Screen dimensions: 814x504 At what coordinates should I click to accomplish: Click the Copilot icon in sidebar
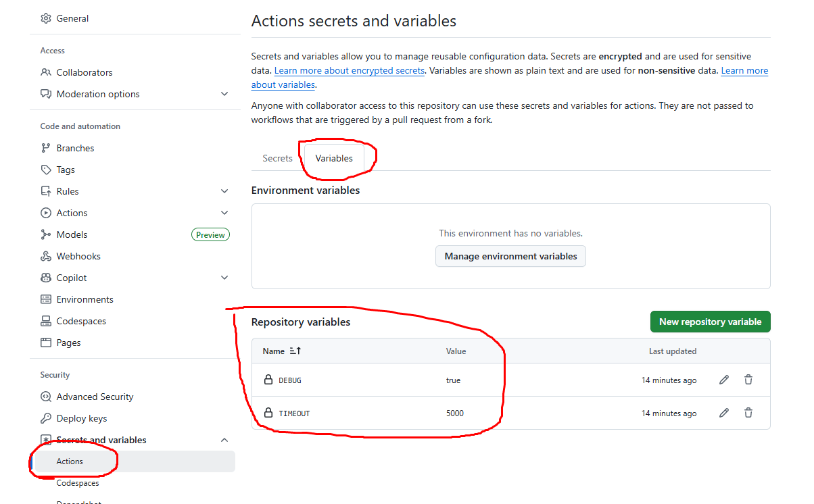pos(46,278)
